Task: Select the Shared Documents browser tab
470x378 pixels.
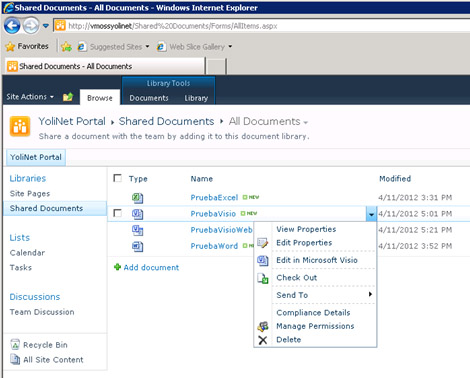Action: click(105, 66)
